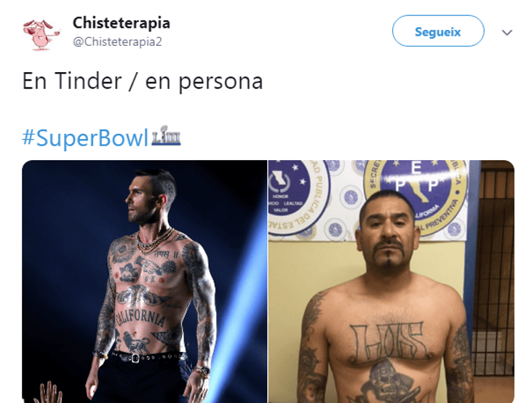Select the tweet text En Tinder / en persona
532x403 pixels.
143,81
